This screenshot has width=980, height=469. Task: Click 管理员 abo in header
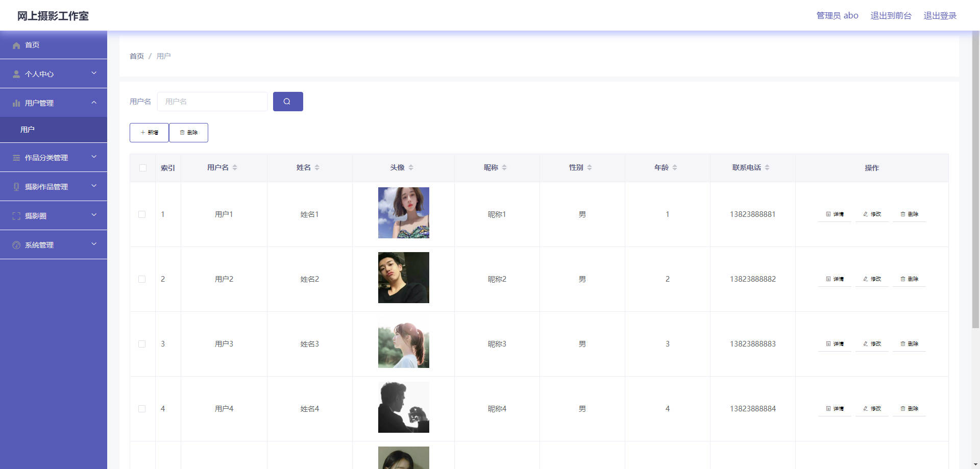point(837,16)
